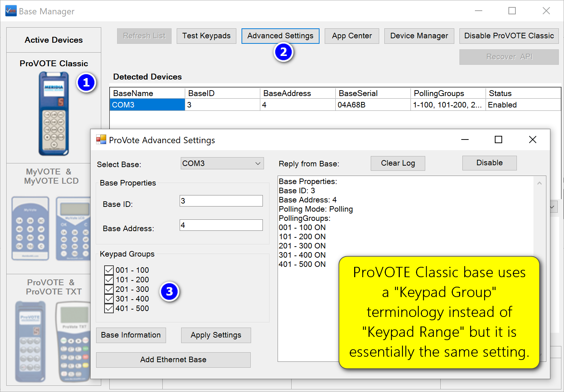Select the MyVOTE keypad image

pos(30,229)
